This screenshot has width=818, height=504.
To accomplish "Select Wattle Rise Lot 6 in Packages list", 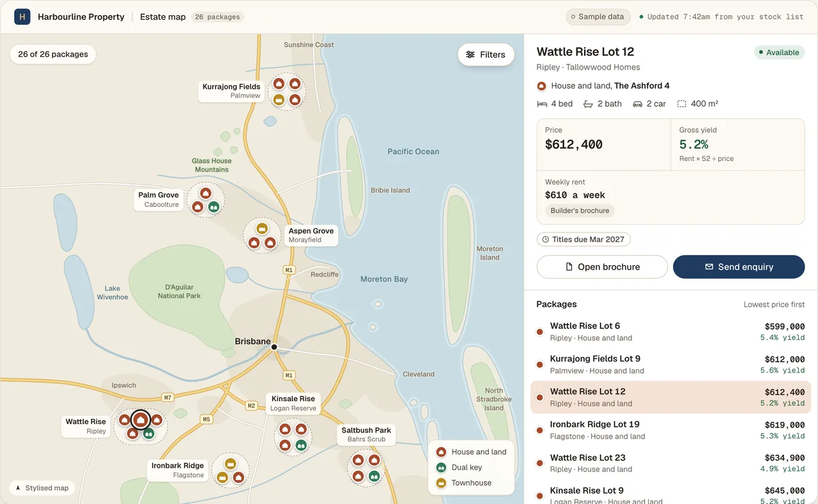I will point(671,332).
